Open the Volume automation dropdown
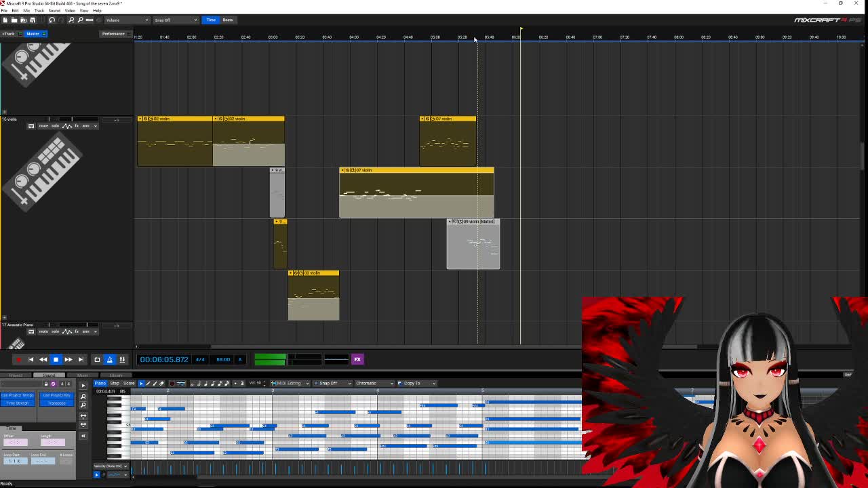Screen dimensions: 868x488 pos(126,20)
